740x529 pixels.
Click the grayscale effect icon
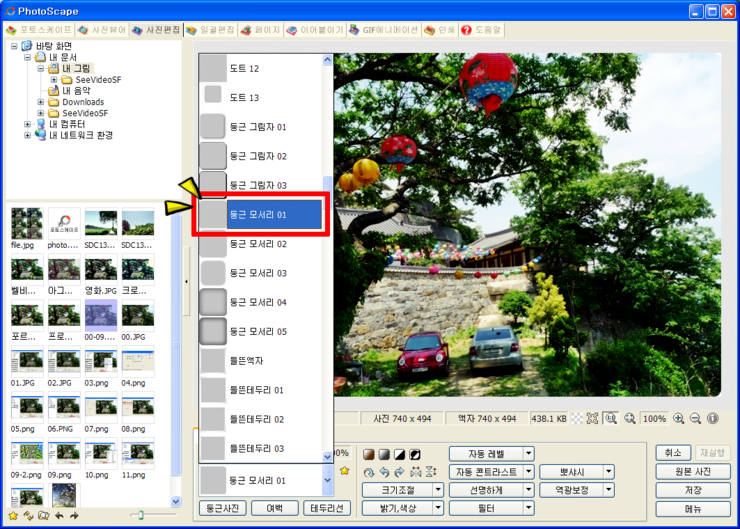coord(384,454)
